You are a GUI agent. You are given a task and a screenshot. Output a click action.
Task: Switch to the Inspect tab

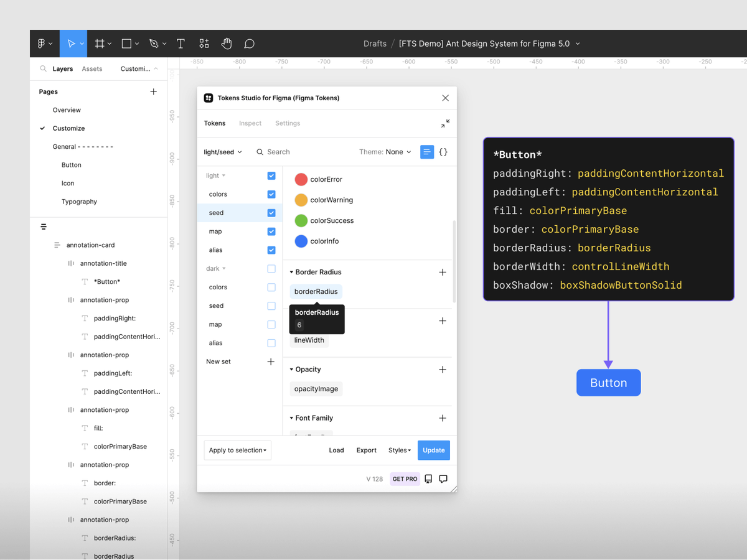[x=250, y=123]
